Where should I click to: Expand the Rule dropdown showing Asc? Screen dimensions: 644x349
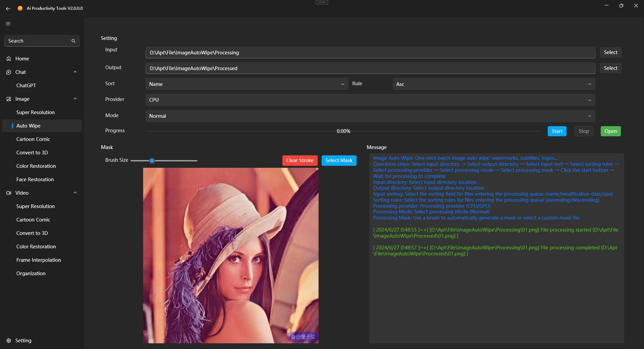coord(493,84)
